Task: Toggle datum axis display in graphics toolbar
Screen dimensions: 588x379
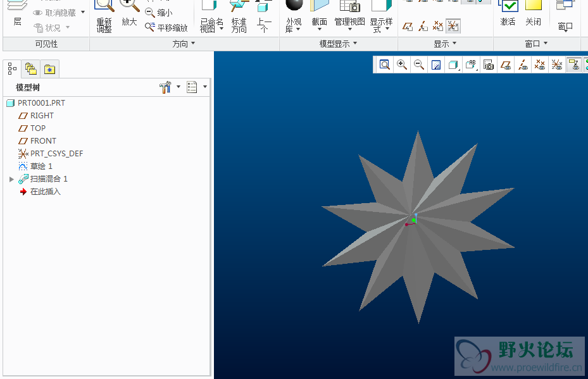Action: click(523, 65)
